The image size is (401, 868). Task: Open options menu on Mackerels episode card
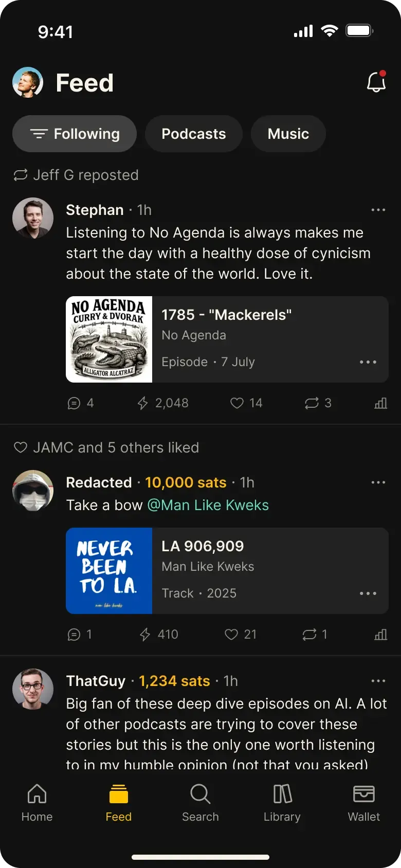(x=368, y=362)
